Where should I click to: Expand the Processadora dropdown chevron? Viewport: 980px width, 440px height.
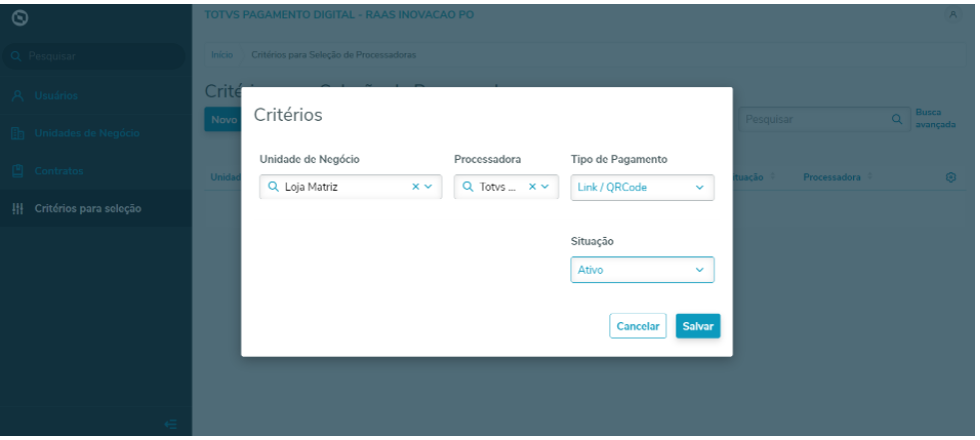tap(545, 187)
